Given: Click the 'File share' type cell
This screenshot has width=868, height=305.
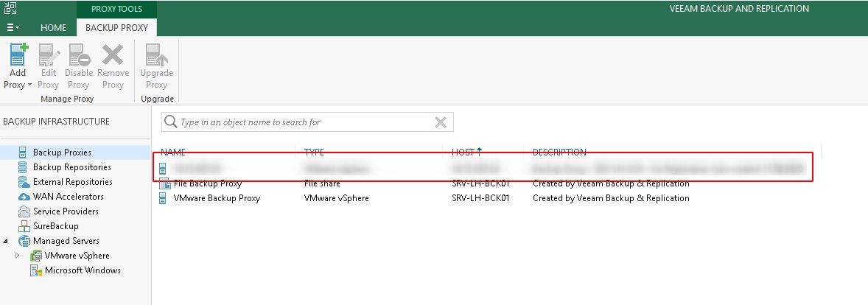Looking at the screenshot, I should click(322, 183).
